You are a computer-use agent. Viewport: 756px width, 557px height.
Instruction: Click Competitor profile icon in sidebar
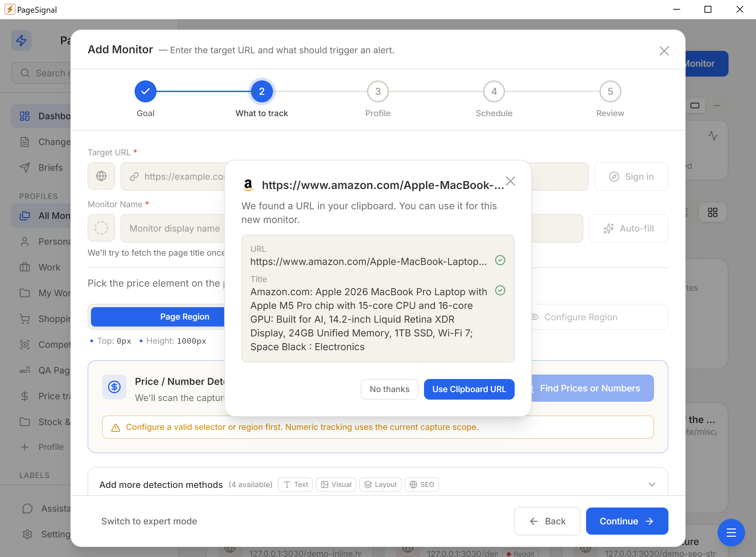(25, 344)
